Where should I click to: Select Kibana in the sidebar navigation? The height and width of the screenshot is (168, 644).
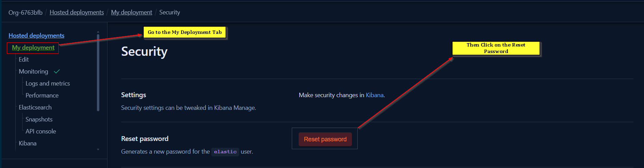28,143
